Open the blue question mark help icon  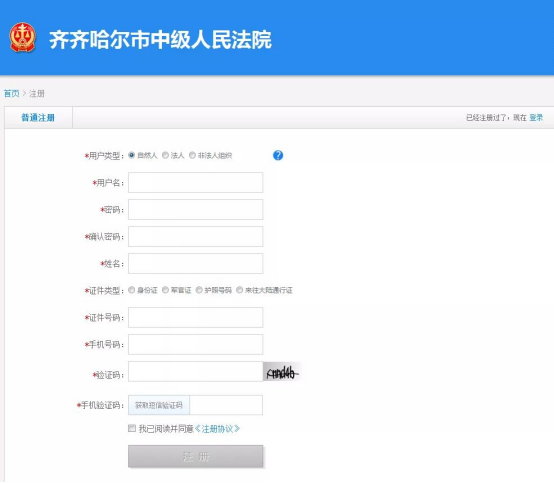tap(278, 155)
